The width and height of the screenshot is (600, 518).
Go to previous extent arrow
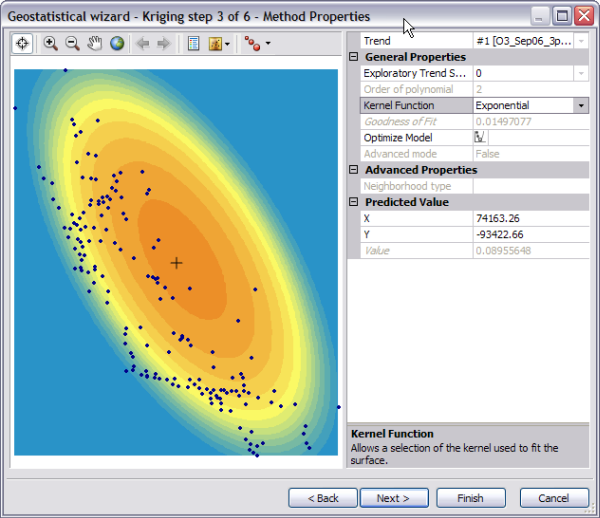(143, 43)
